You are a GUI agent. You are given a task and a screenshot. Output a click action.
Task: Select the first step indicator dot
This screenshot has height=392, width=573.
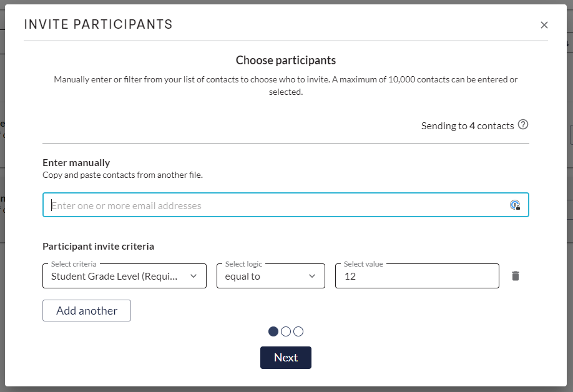pyautogui.click(x=273, y=331)
